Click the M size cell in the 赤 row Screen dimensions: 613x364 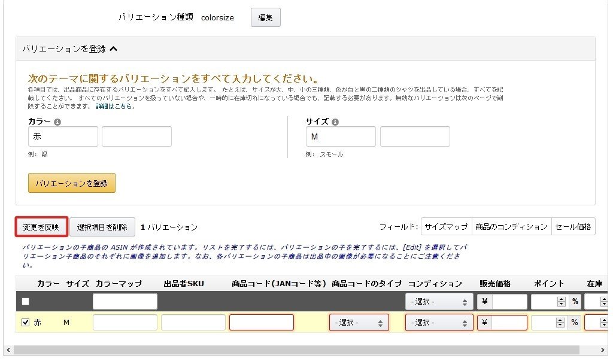pos(66,323)
